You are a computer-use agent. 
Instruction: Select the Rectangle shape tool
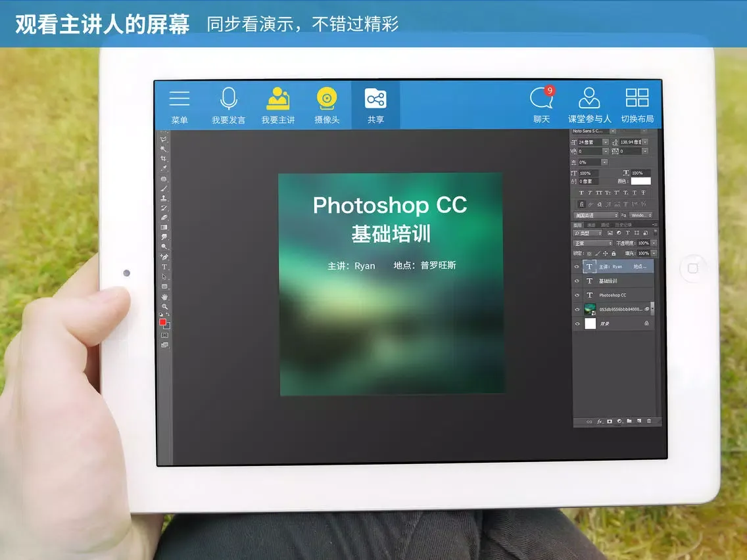164,287
